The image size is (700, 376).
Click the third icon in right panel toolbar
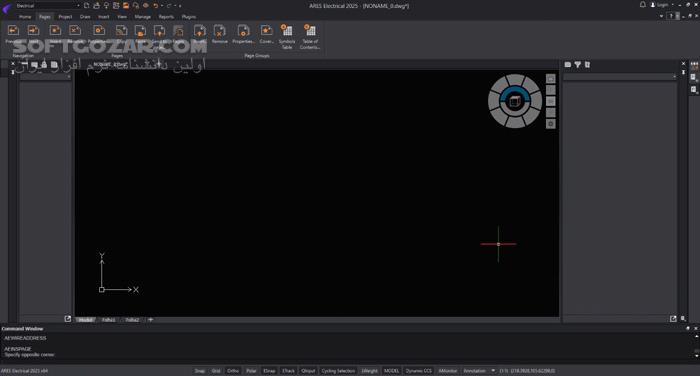[x=588, y=65]
